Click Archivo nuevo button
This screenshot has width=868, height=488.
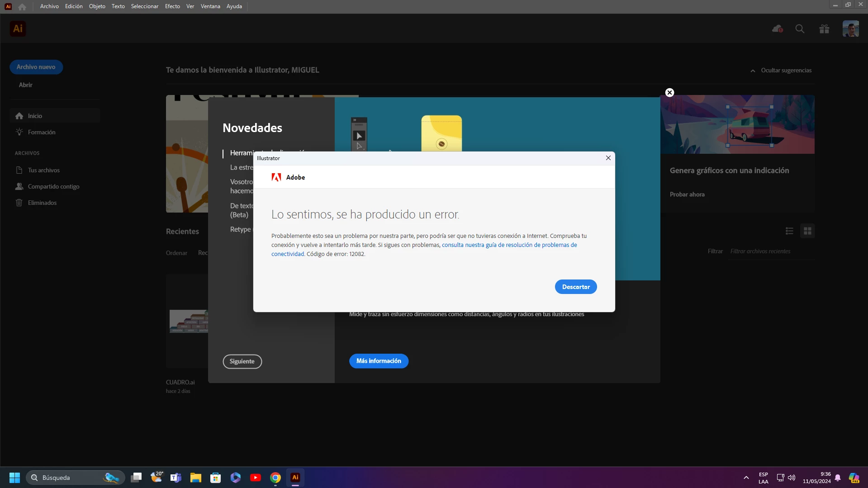36,67
